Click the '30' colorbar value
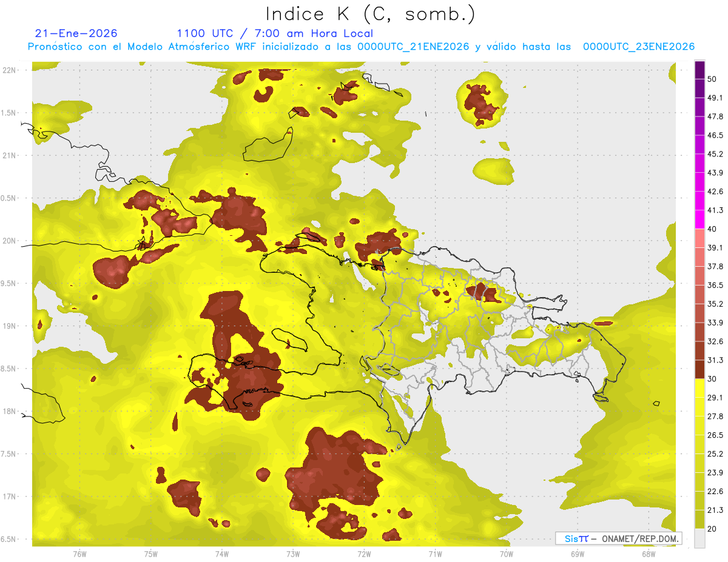The width and height of the screenshot is (728, 562). pyautogui.click(x=712, y=379)
